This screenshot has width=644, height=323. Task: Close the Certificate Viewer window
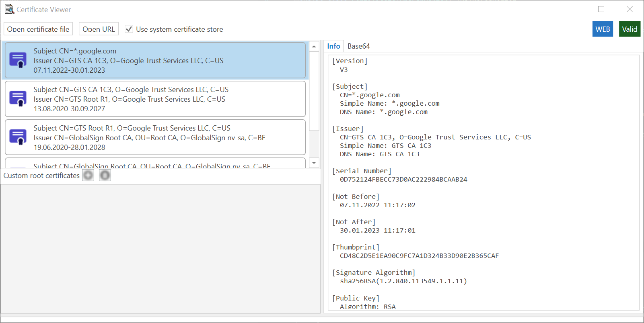coord(630,9)
